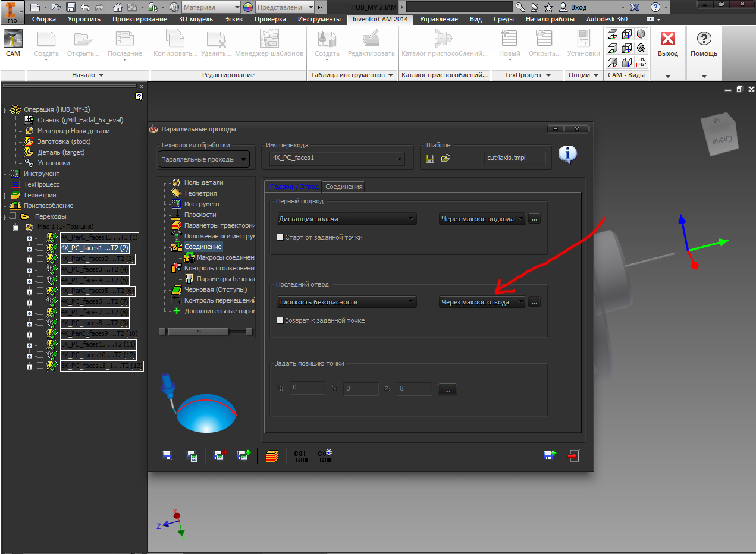756x554 pixels.
Task: Click the G01 G00 GCode icon
Action: 301,456
